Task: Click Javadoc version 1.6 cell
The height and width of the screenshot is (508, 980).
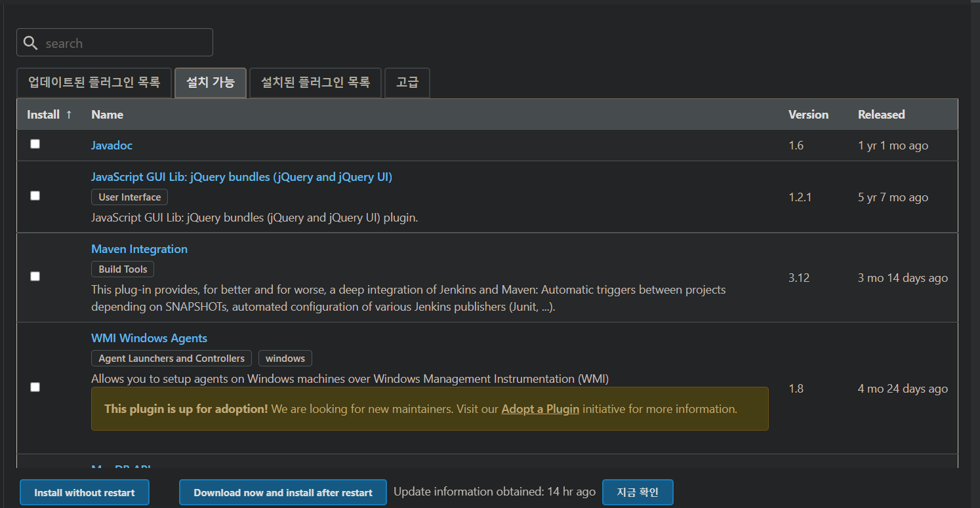Action: (796, 146)
